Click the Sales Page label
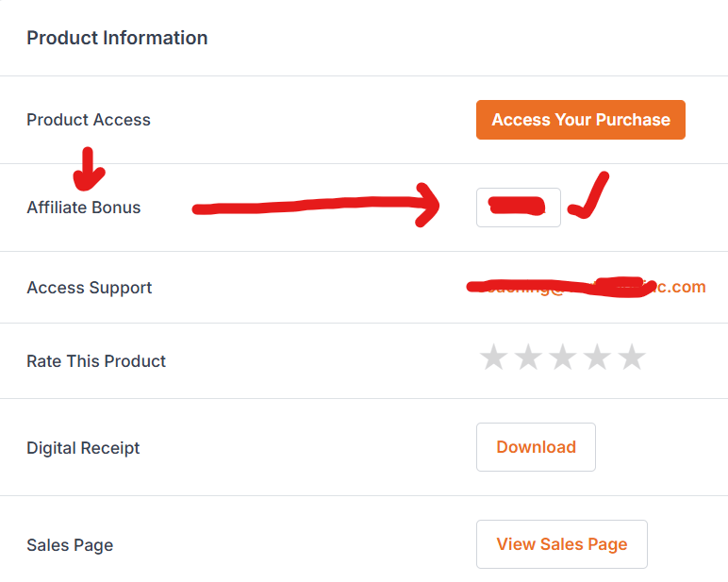The width and height of the screenshot is (728, 582). (70, 545)
